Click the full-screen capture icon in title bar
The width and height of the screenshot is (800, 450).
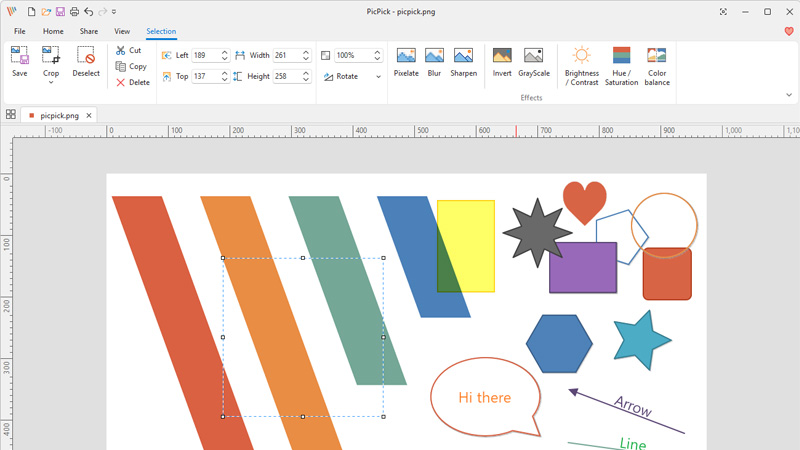pos(723,11)
